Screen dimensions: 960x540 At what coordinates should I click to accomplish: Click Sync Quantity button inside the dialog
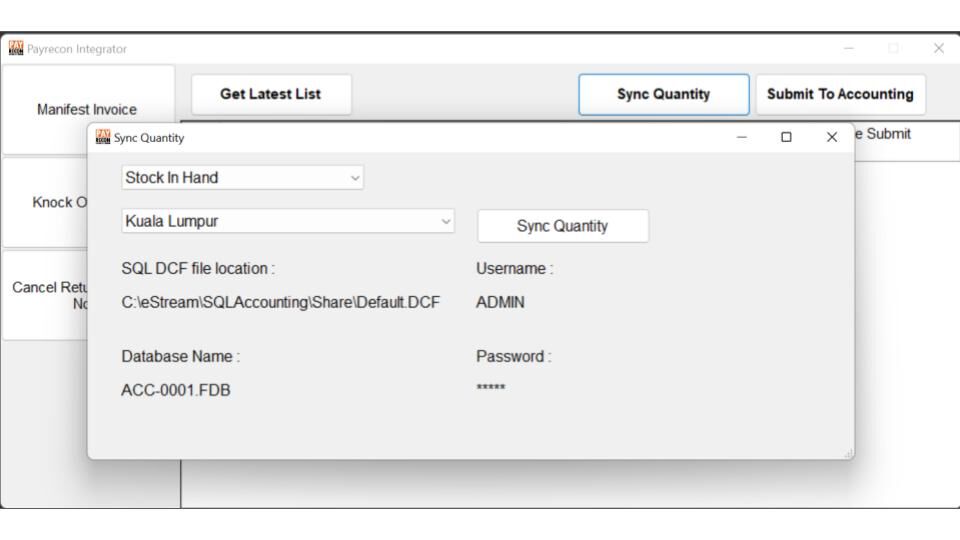click(563, 226)
